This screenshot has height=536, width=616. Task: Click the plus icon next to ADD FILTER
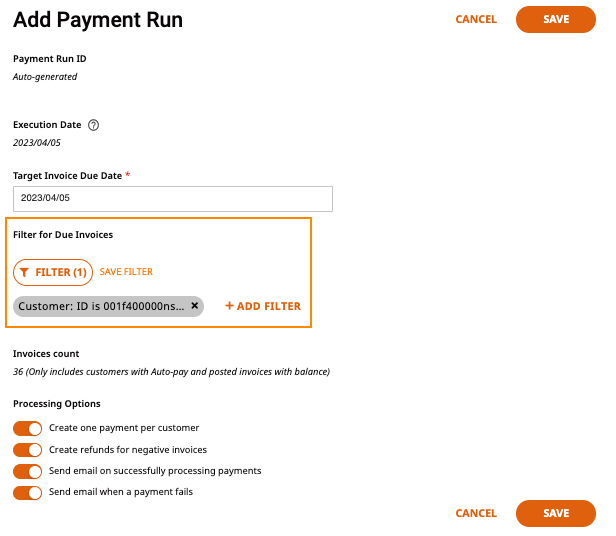tap(229, 306)
